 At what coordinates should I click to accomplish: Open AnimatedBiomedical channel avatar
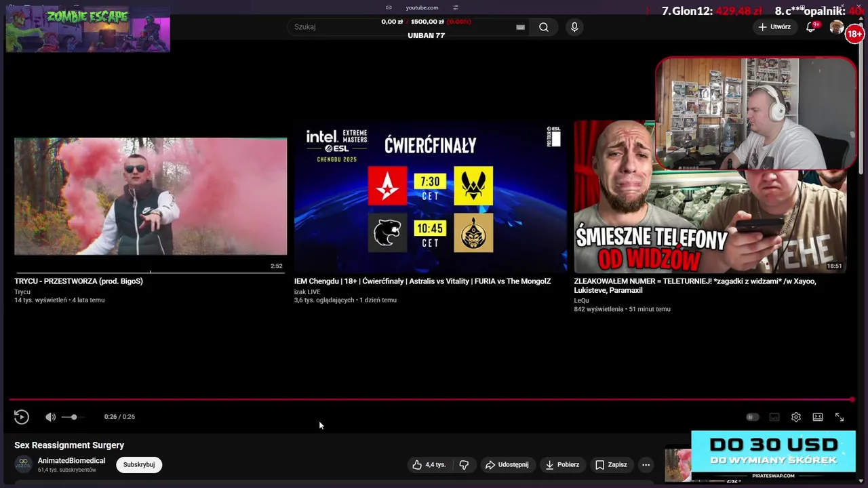click(24, 464)
